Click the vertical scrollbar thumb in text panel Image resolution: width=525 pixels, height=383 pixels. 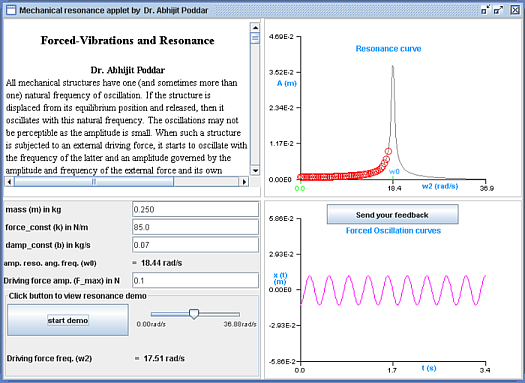pyautogui.click(x=255, y=38)
